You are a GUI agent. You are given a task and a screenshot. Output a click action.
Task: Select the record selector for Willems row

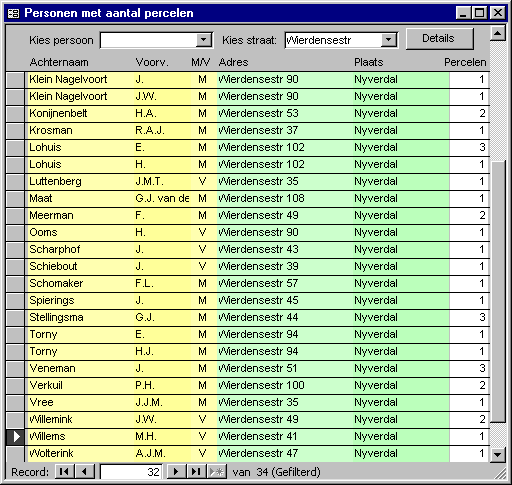pyautogui.click(x=15, y=436)
